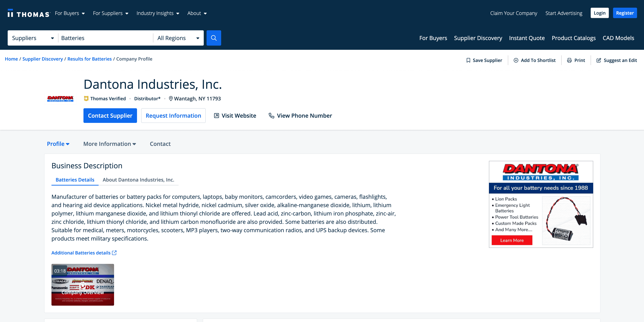Click the Suggest an Edit pencil icon
Screen dimensions: 644x322
coord(598,60)
